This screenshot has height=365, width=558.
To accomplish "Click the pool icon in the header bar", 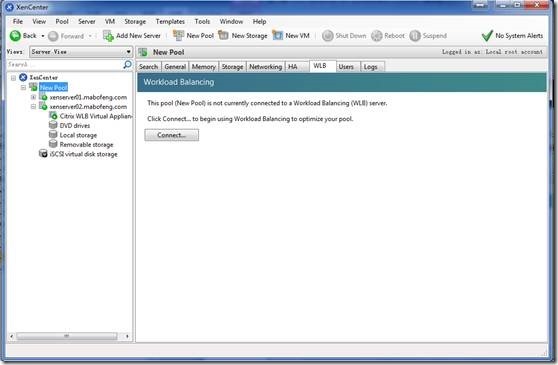I will (x=143, y=52).
